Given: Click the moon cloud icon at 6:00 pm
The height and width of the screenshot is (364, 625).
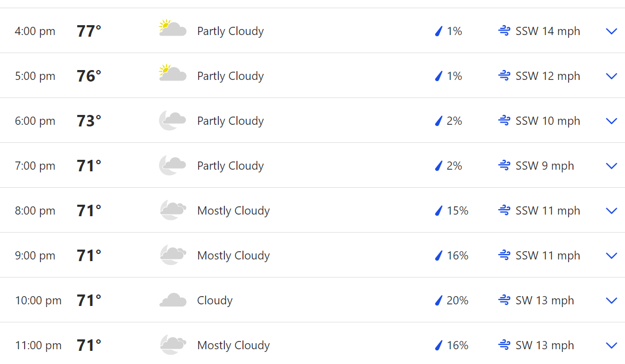Looking at the screenshot, I should tap(172, 120).
